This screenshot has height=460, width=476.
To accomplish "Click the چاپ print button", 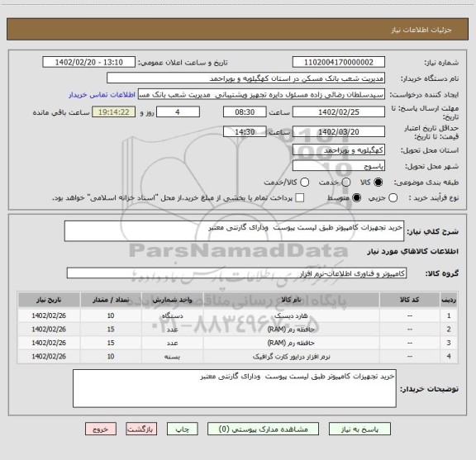I will [182, 429].
